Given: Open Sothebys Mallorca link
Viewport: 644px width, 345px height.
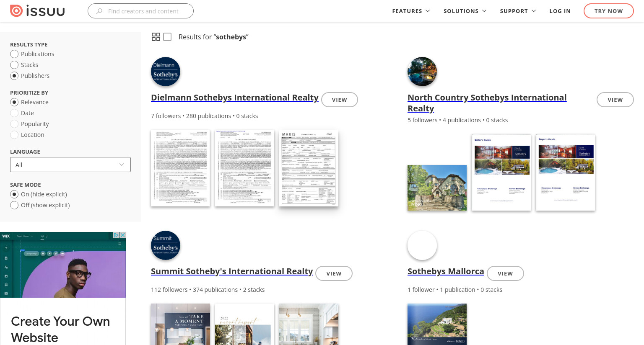Looking at the screenshot, I should coord(446,271).
